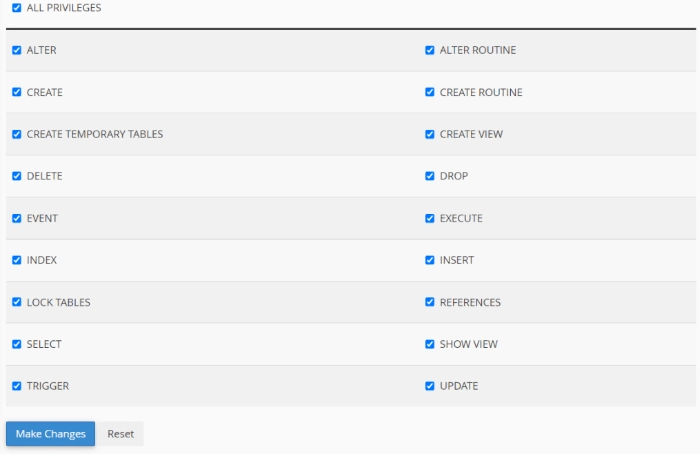700x462 pixels.
Task: Click the Make Changes button
Action: coord(50,434)
